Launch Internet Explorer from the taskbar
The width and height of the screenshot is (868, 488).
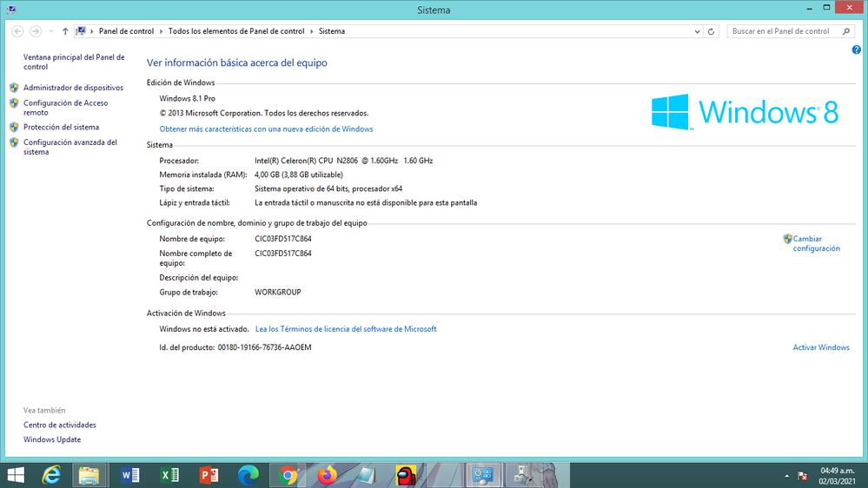[51, 475]
